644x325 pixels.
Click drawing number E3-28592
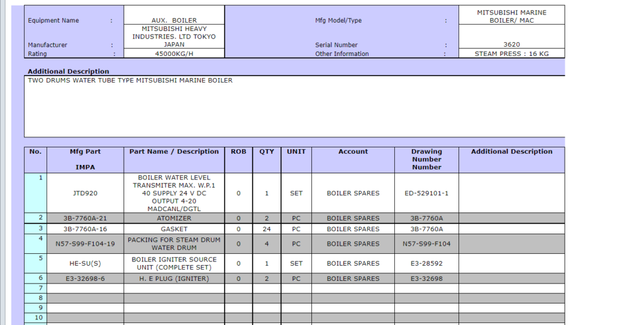(x=427, y=263)
